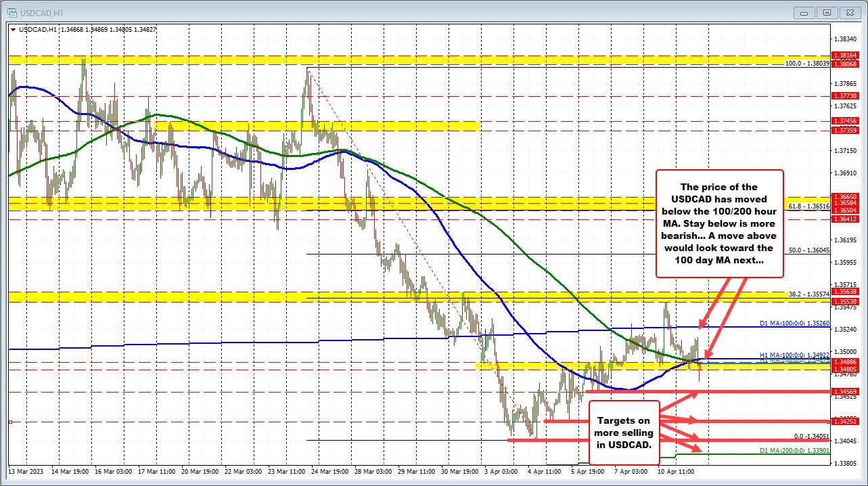Click the 1.35638 red price tag
The width and height of the screenshot is (868, 486).
[846, 292]
